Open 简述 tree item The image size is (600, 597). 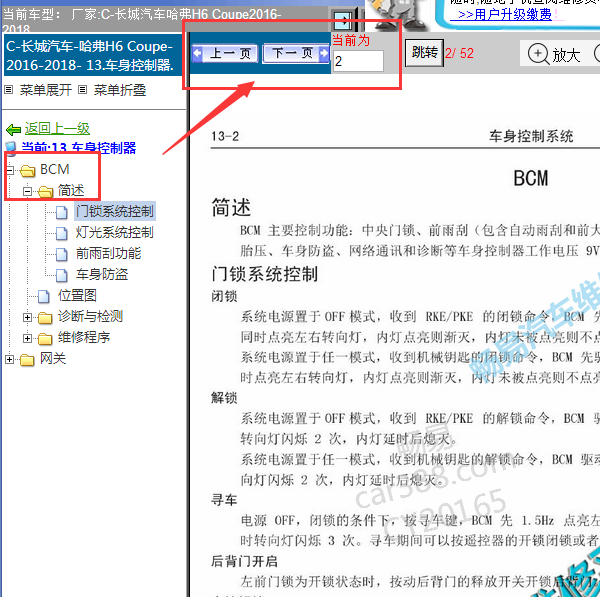pos(71,190)
